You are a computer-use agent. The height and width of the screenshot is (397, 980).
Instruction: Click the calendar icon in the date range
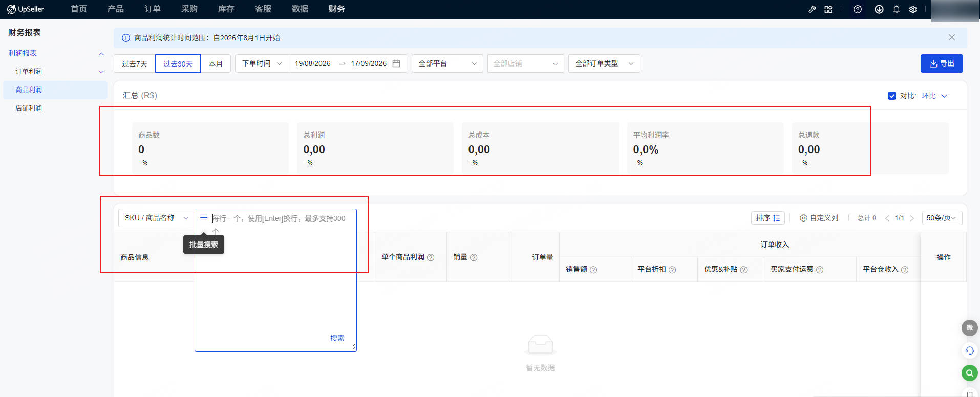396,63
